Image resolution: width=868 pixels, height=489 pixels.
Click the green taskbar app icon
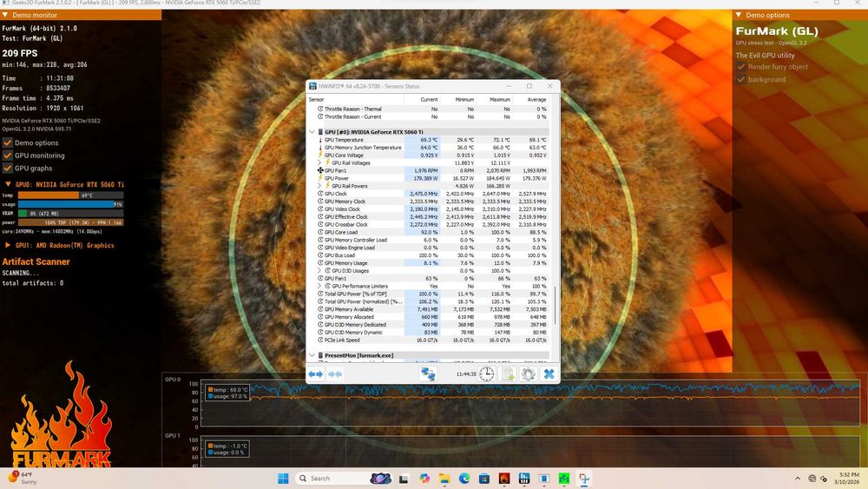564,479
